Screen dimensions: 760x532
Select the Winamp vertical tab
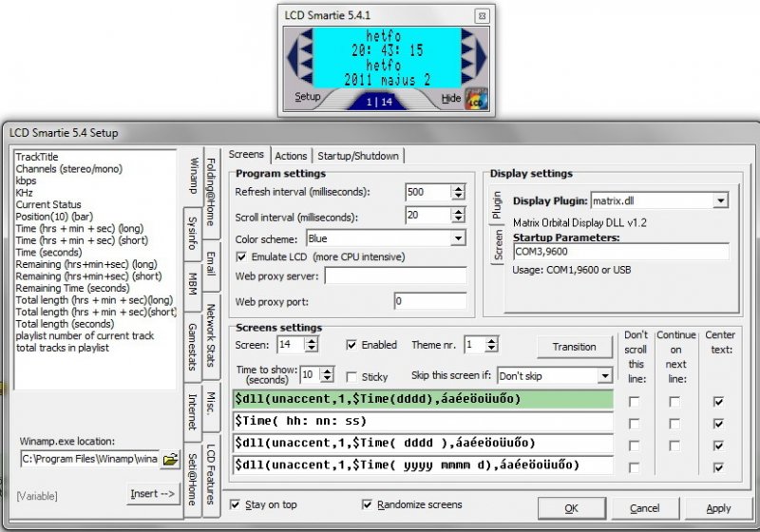tap(194, 176)
